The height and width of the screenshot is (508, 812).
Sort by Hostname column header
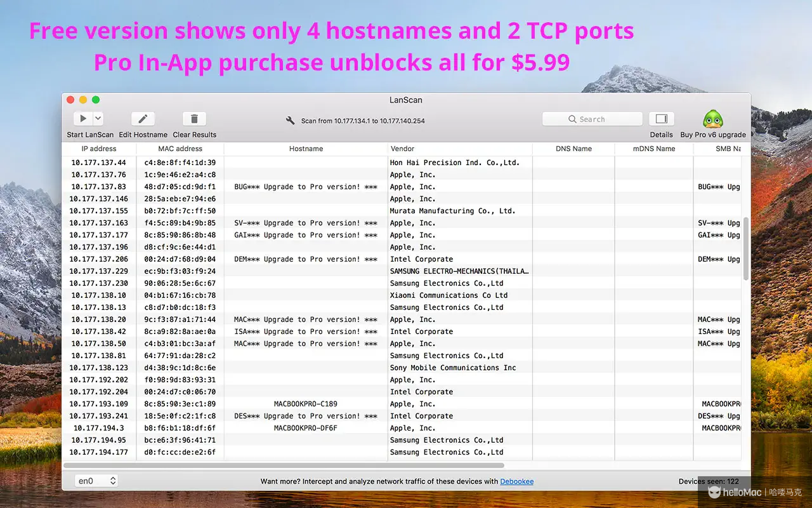[x=306, y=149]
